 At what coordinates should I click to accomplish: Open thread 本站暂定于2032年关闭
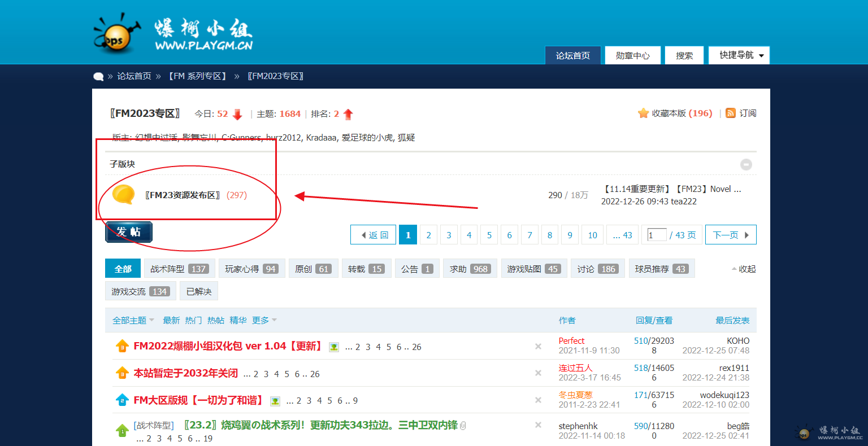pyautogui.click(x=185, y=373)
